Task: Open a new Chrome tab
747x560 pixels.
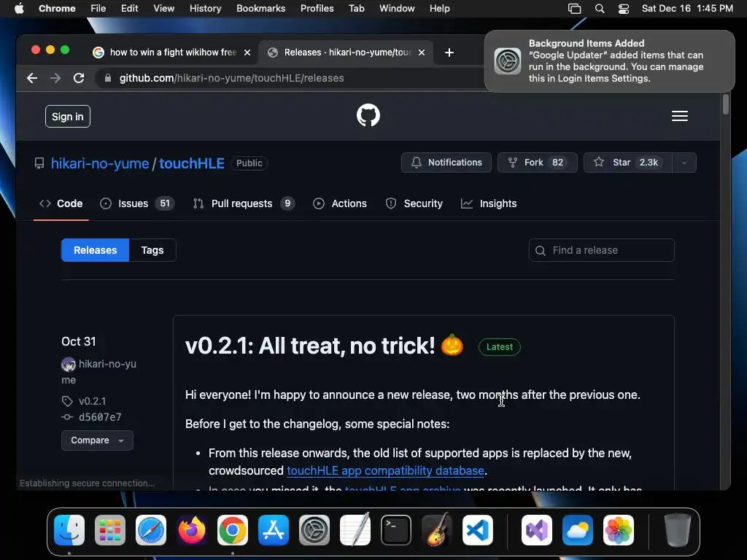Action: [x=449, y=52]
